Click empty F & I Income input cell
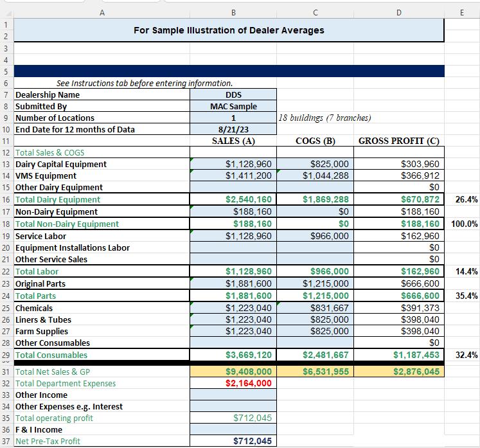The width and height of the screenshot is (480, 448). pyautogui.click(x=233, y=429)
